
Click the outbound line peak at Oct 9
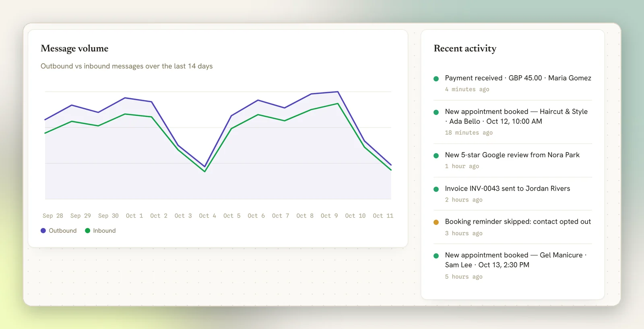click(x=338, y=92)
